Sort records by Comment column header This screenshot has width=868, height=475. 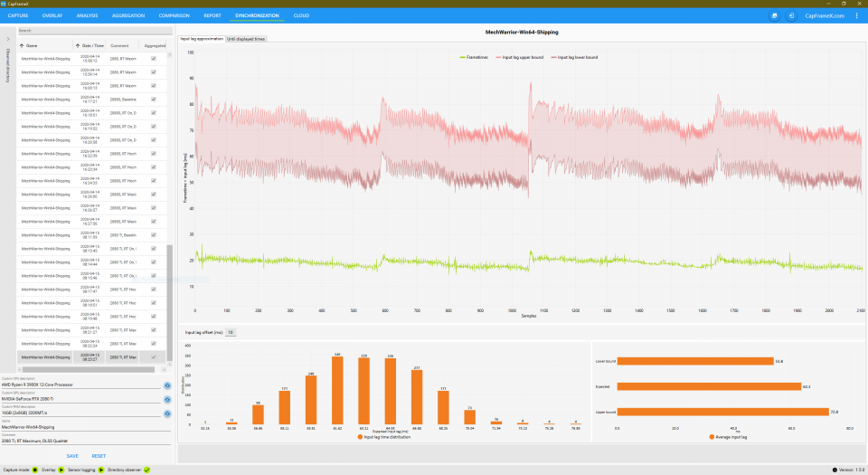pos(119,45)
